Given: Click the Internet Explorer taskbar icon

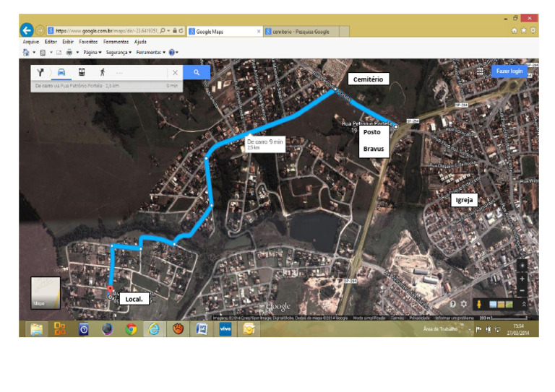Looking at the screenshot, I should click(x=154, y=329).
